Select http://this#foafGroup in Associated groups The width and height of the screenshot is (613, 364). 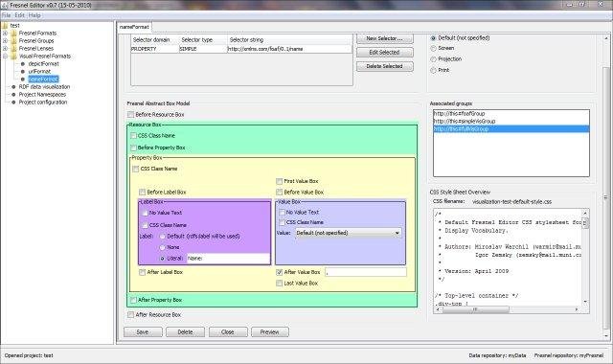pos(511,114)
